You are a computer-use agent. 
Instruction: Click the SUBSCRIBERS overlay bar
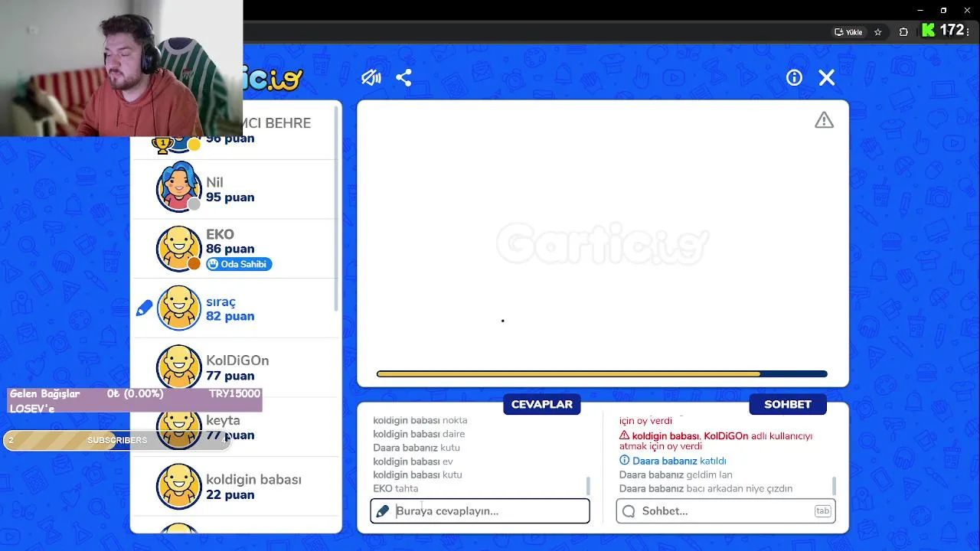(x=117, y=440)
